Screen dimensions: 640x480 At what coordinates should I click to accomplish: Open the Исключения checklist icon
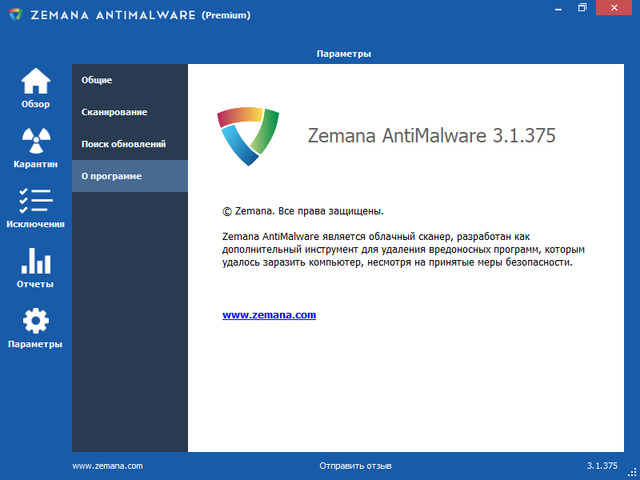tap(35, 201)
